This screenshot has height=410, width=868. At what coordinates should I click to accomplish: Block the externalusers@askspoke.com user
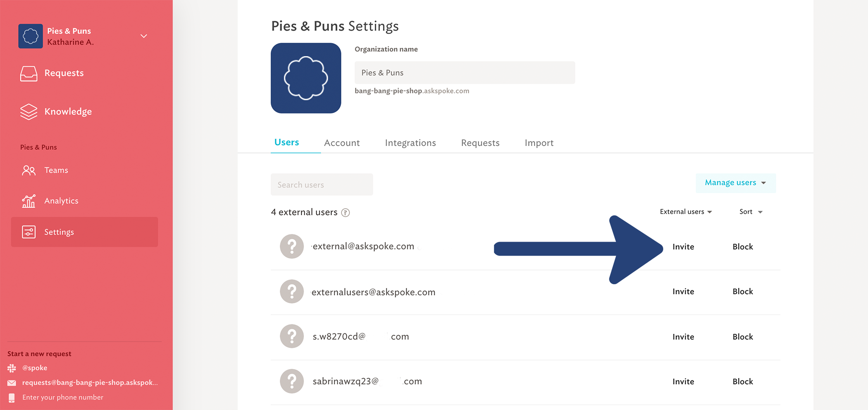pos(743,292)
